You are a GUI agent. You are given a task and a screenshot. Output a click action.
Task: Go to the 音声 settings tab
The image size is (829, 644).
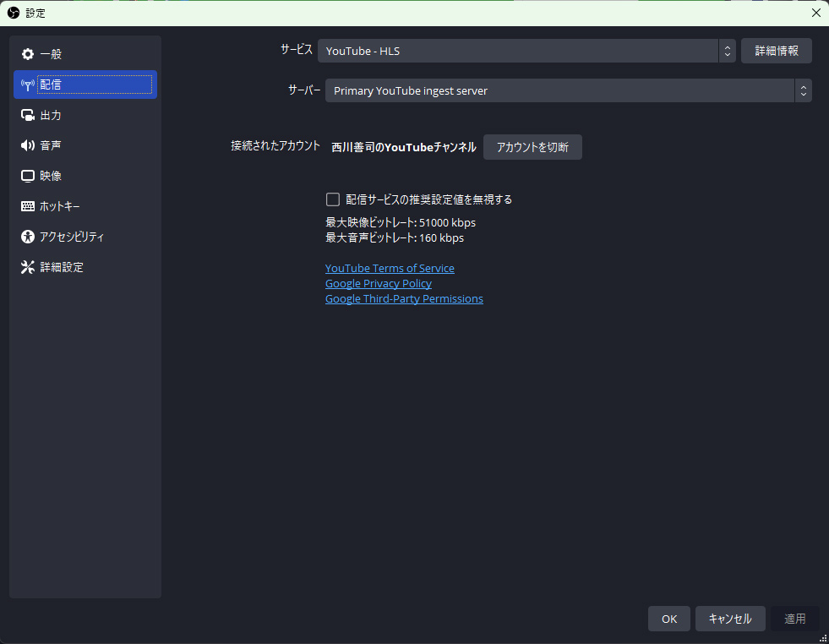point(85,145)
